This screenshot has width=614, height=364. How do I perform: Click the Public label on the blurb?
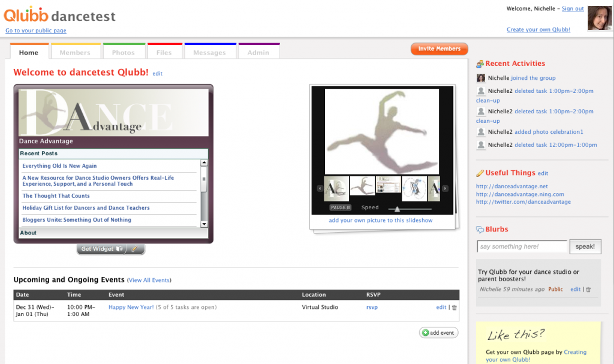[555, 289]
